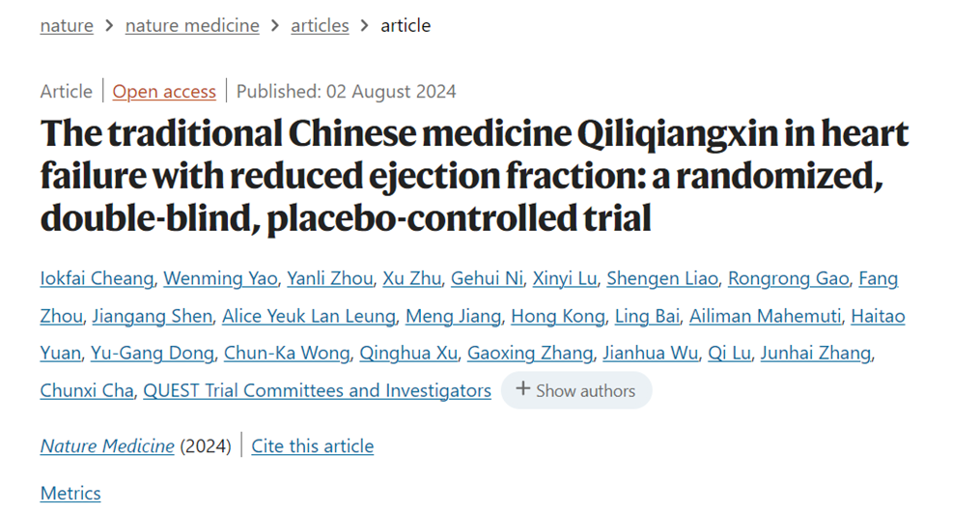Click author Yanli Zhou
The height and width of the screenshot is (513, 980).
pos(329,278)
